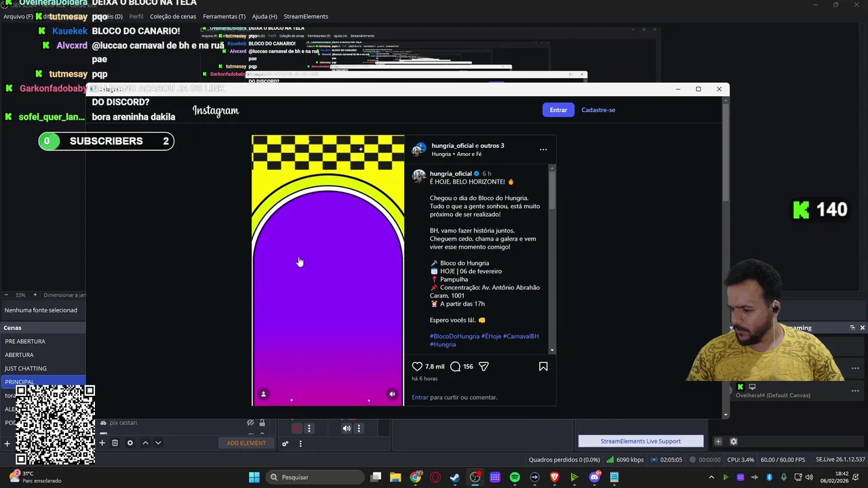The height and width of the screenshot is (488, 868).
Task: Open the audio mixer panel's three-dot menu
Action: pos(300,444)
